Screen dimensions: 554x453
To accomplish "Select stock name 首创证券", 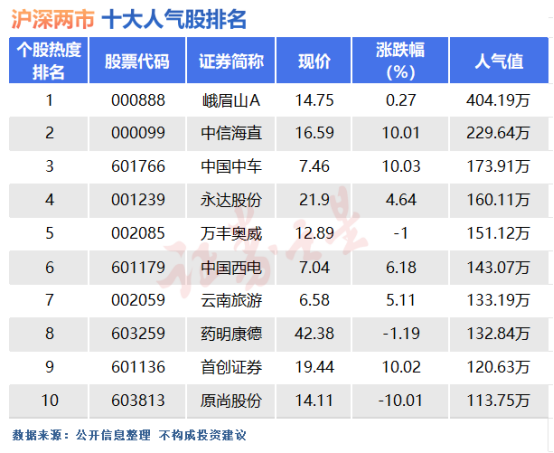I will tap(231, 367).
